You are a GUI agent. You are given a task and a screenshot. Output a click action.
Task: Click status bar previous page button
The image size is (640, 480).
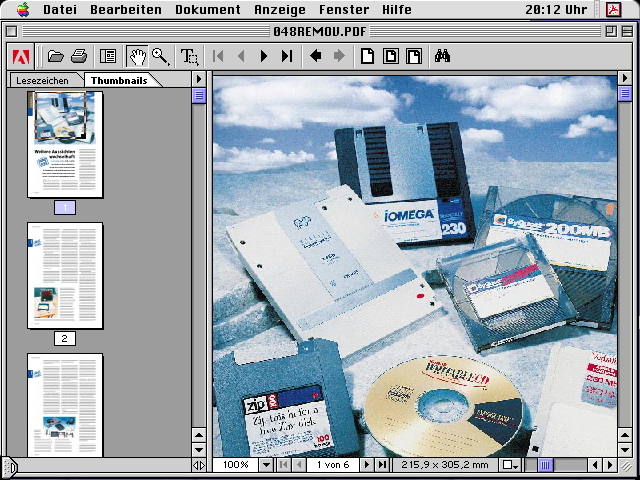[x=299, y=464]
